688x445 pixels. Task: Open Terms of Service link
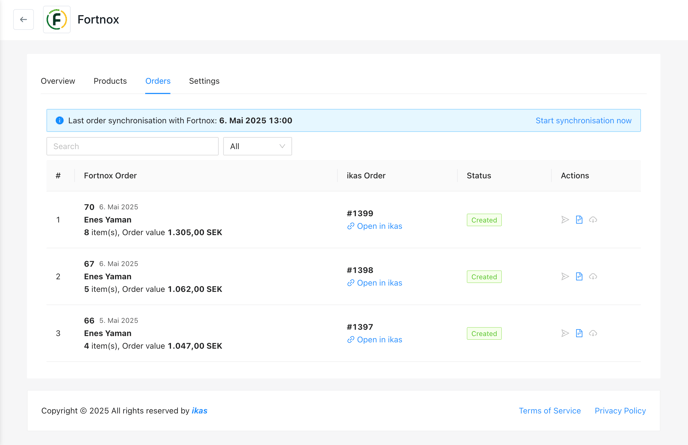(550, 411)
